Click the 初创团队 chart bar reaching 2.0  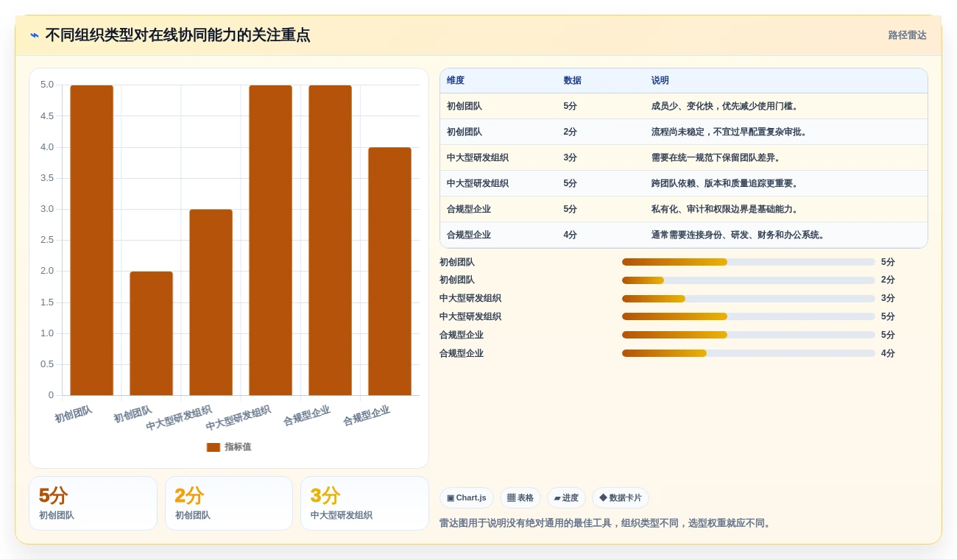[152, 333]
